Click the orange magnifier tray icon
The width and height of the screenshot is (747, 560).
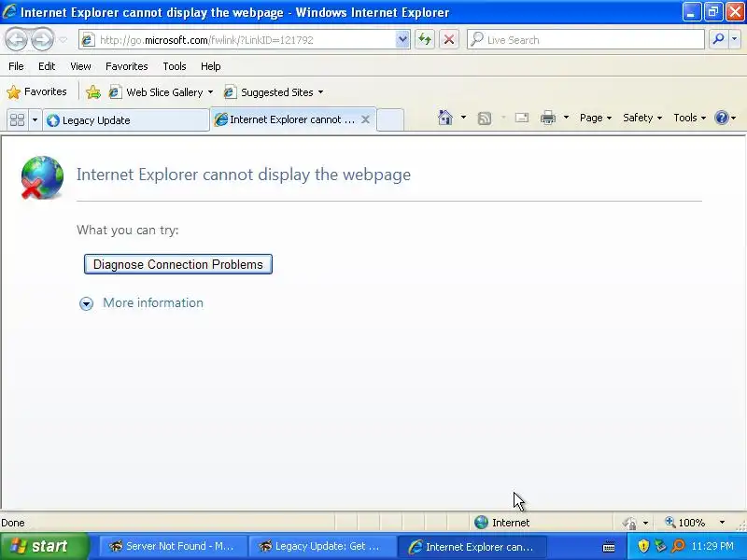678,546
